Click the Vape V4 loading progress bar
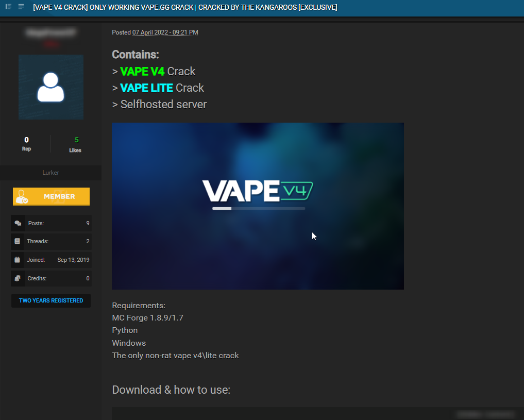Image resolution: width=524 pixels, height=420 pixels. (x=259, y=209)
